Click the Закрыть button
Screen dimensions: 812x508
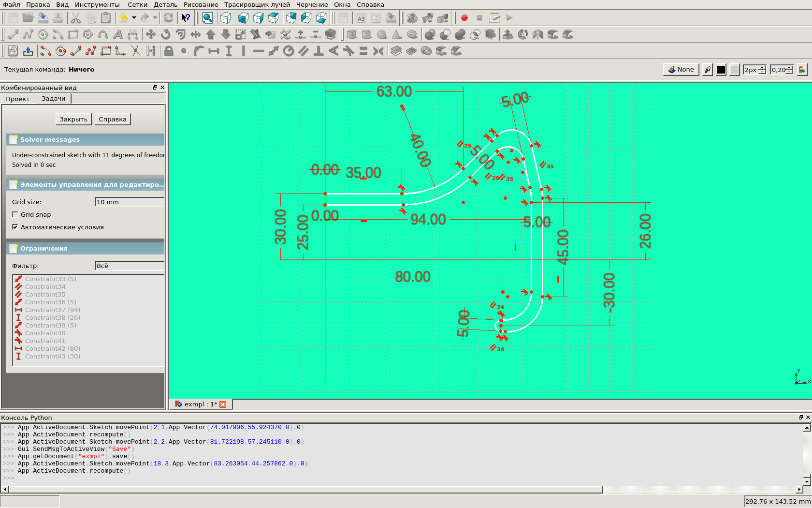(73, 119)
